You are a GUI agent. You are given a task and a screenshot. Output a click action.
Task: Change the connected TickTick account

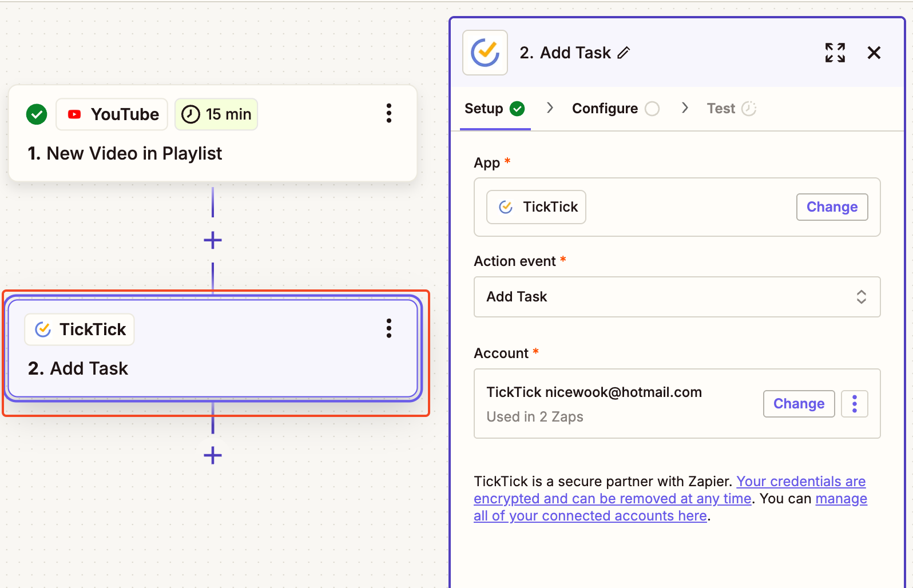[799, 404]
